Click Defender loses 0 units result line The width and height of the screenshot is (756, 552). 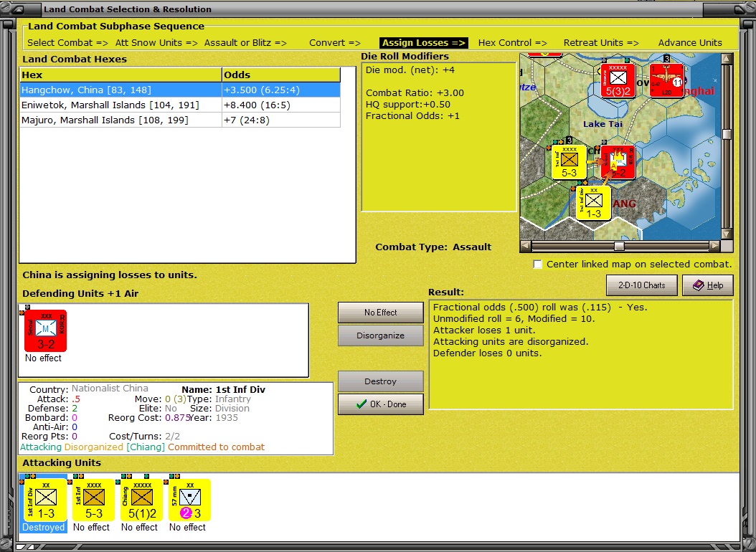pyautogui.click(x=488, y=353)
